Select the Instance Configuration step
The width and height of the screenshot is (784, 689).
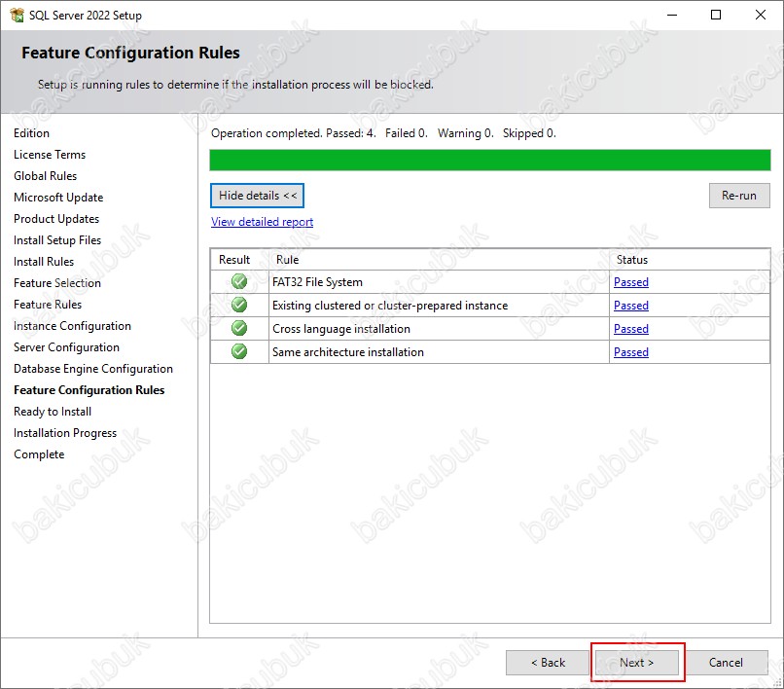click(x=72, y=326)
